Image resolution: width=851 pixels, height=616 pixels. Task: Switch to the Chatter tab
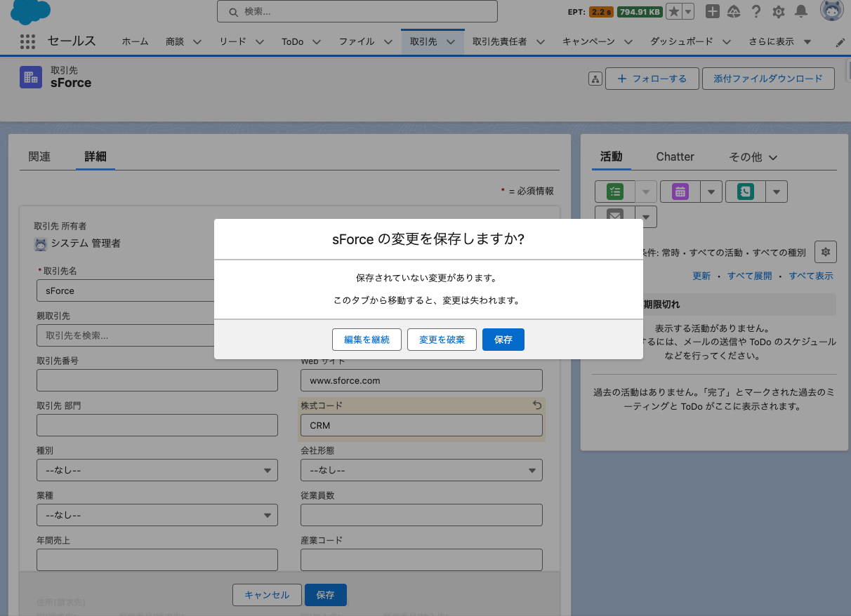(675, 156)
